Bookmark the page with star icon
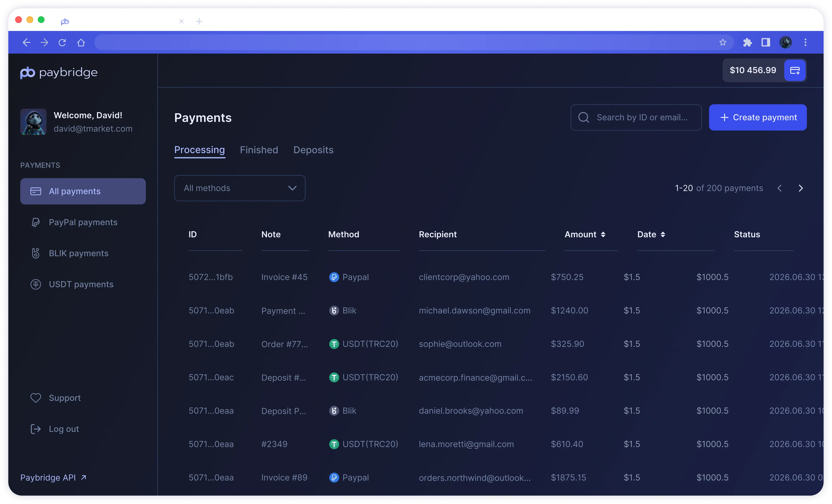The image size is (832, 504). [x=722, y=42]
